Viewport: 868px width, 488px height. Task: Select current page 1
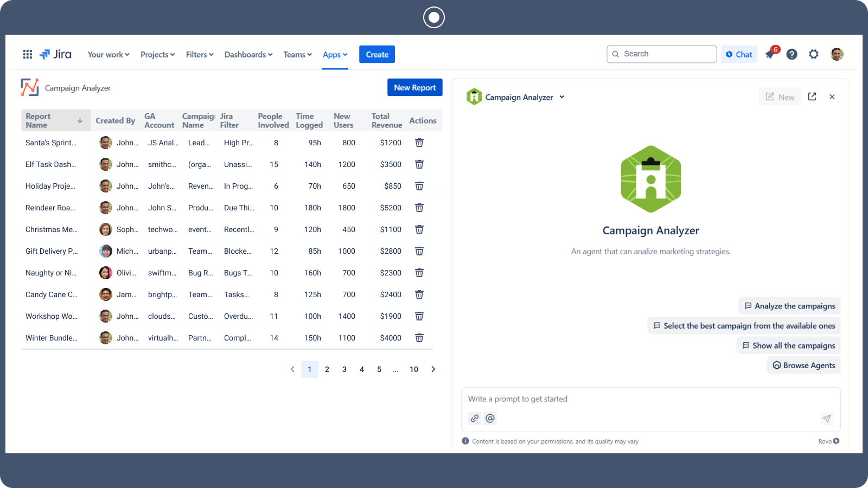pos(310,369)
